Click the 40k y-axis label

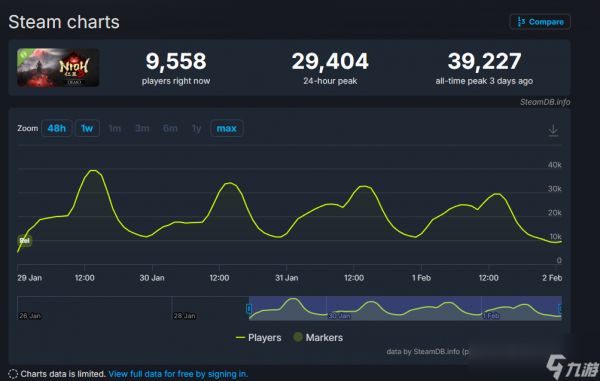(554, 165)
